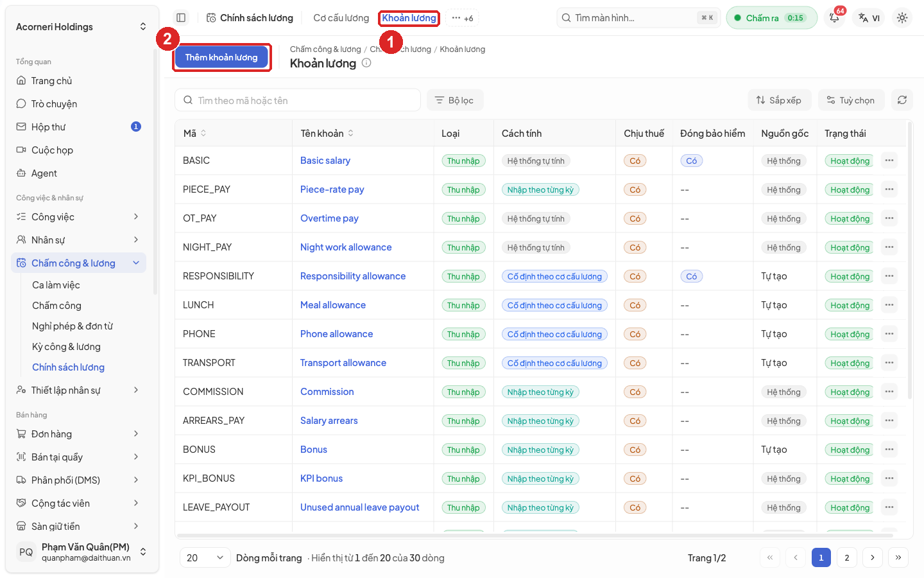This screenshot has height=578, width=924.
Task: Open Trò chuyện in the sidebar
Action: (78, 104)
